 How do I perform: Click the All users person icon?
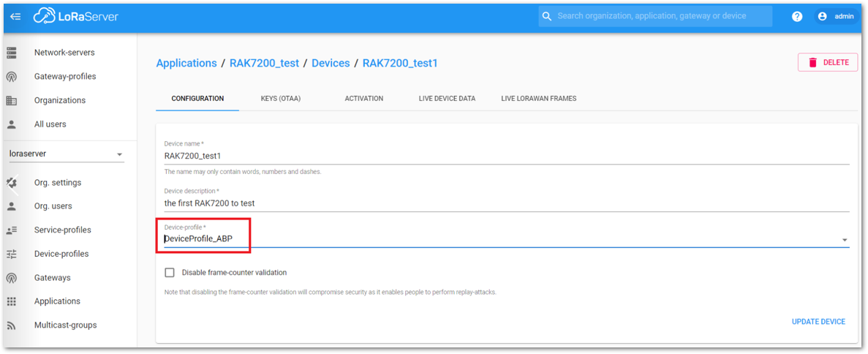(x=11, y=124)
